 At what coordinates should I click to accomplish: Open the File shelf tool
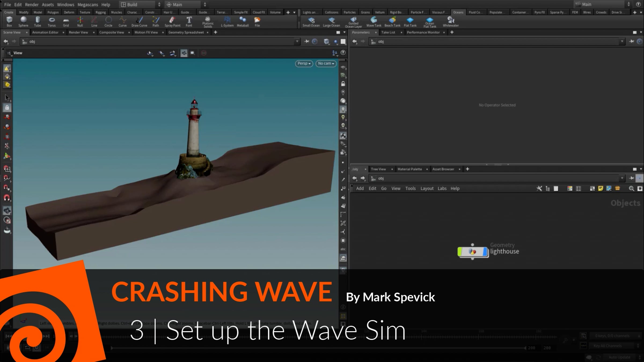[x=257, y=21]
